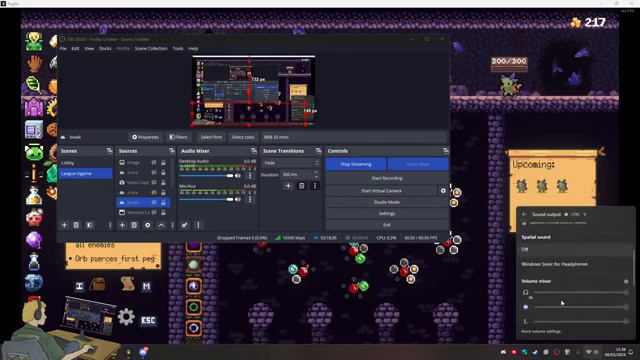The height and width of the screenshot is (360, 640).
Task: Open the View menu in OBS
Action: [x=89, y=49]
